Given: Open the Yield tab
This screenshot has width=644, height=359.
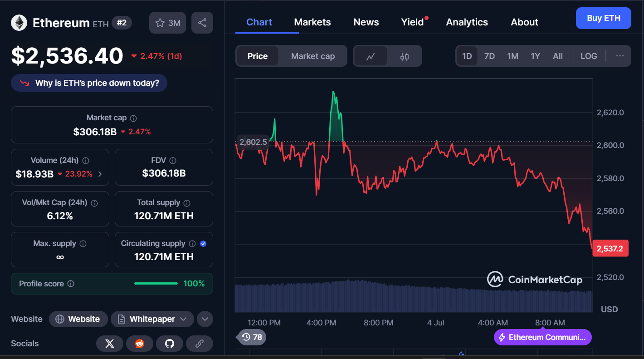Looking at the screenshot, I should click(x=413, y=22).
